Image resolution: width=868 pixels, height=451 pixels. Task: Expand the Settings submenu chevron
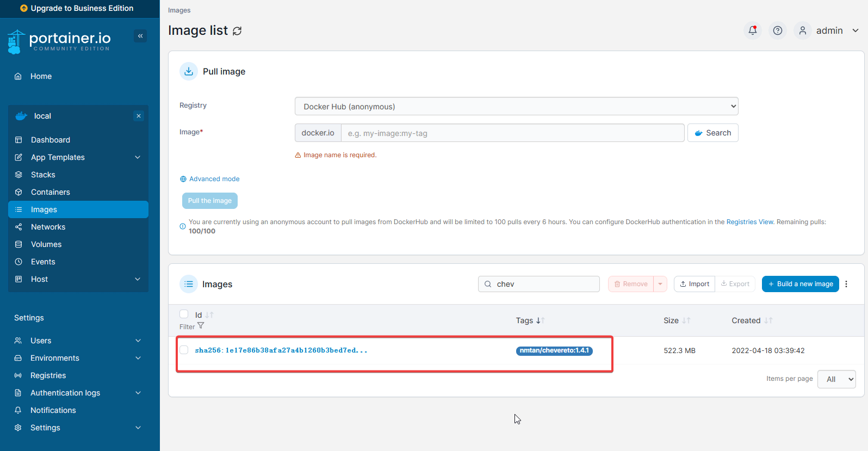point(138,428)
